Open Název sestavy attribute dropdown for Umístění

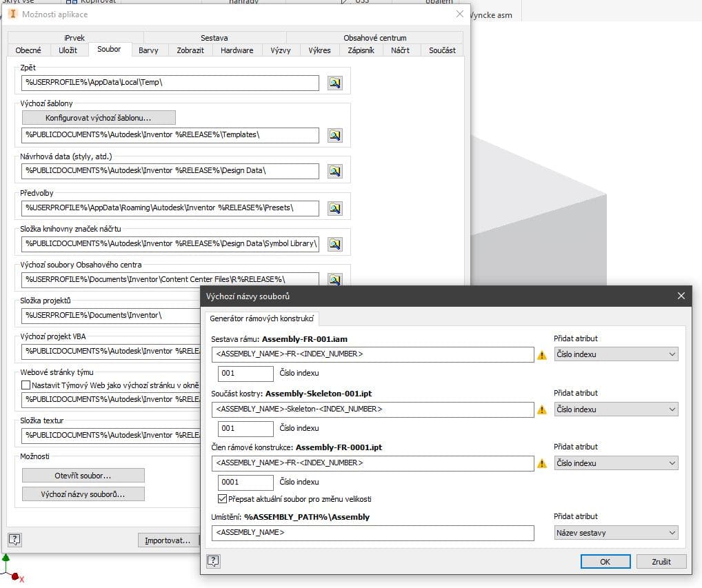pos(616,533)
